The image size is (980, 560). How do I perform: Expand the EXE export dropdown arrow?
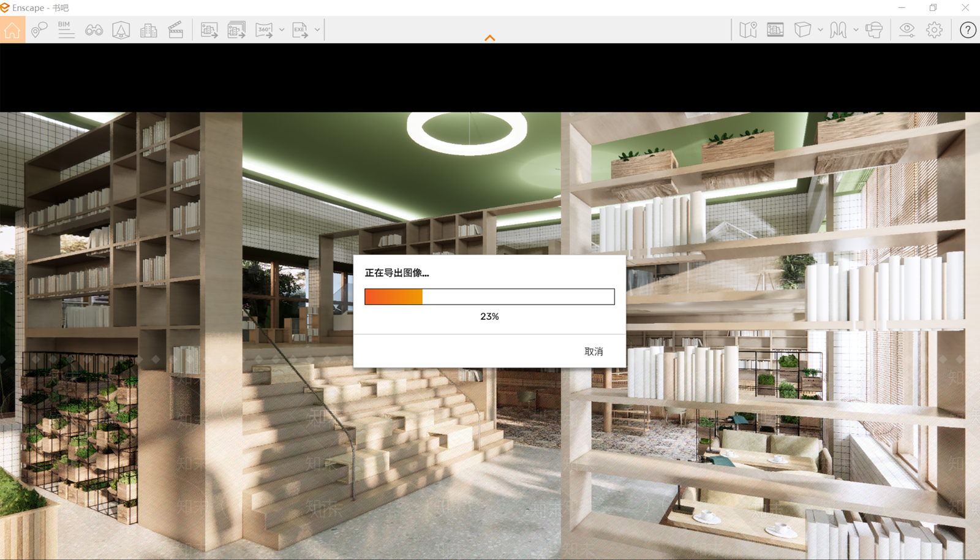pyautogui.click(x=317, y=29)
